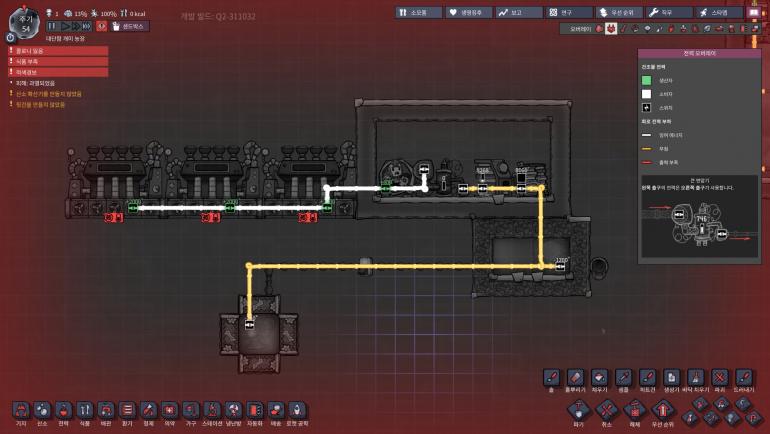
Task: Open the Refinement (정제) build category
Action: click(x=148, y=410)
